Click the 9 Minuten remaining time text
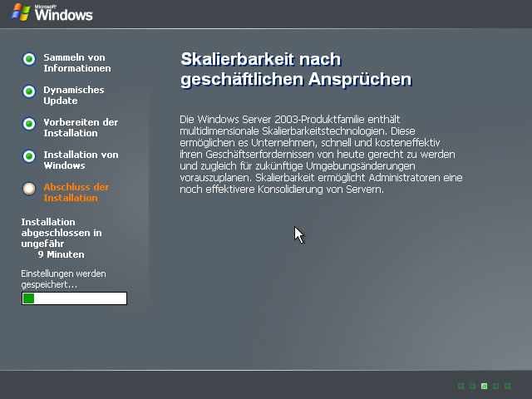The height and width of the screenshot is (399, 532). pyautogui.click(x=61, y=254)
